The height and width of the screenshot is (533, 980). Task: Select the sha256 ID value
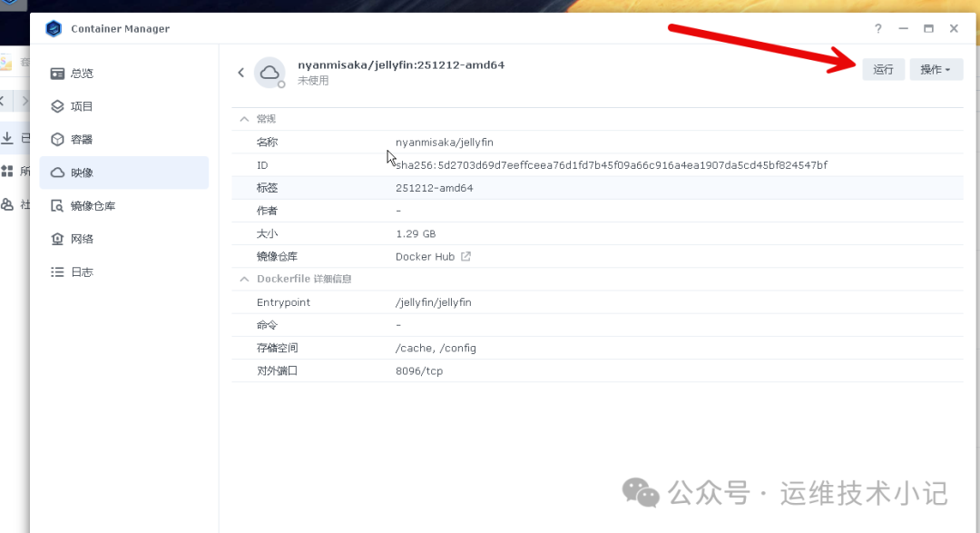[612, 165]
